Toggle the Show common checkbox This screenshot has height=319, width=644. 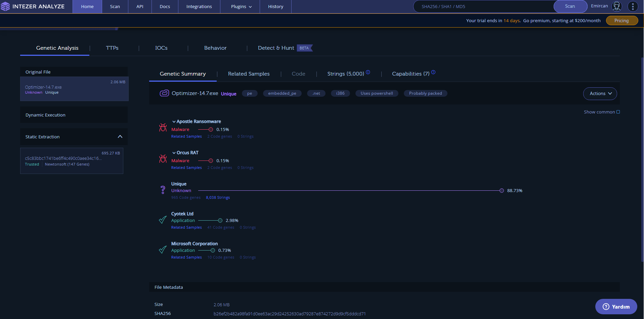click(x=618, y=112)
